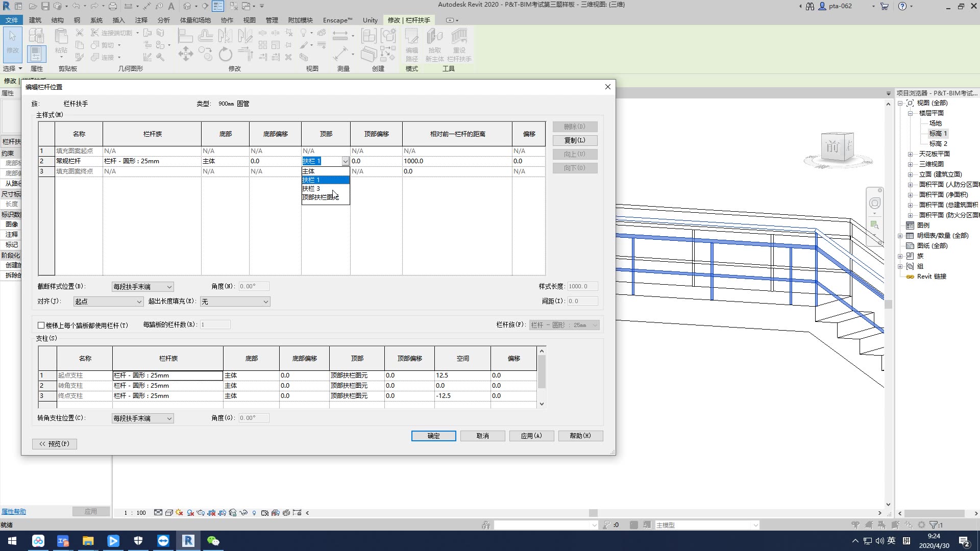Click the Print icon in quick access toolbar

112,6
